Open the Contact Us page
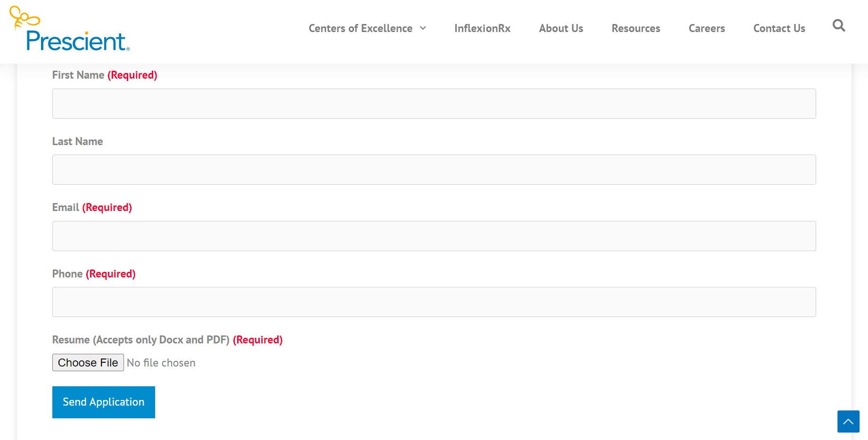 pyautogui.click(x=779, y=28)
